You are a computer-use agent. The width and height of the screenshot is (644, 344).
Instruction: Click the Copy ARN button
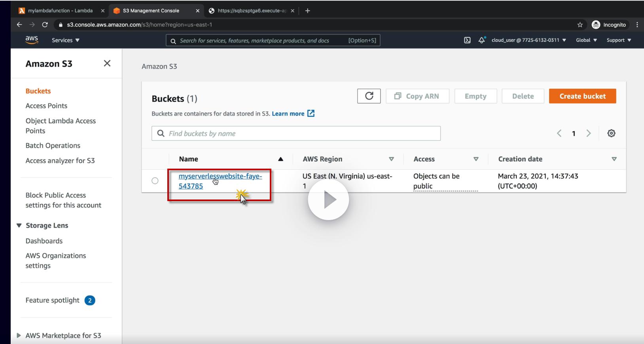[417, 96]
